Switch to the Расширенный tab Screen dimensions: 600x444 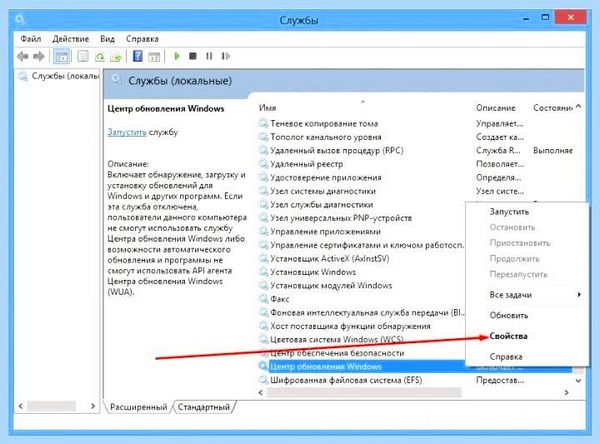click(139, 407)
